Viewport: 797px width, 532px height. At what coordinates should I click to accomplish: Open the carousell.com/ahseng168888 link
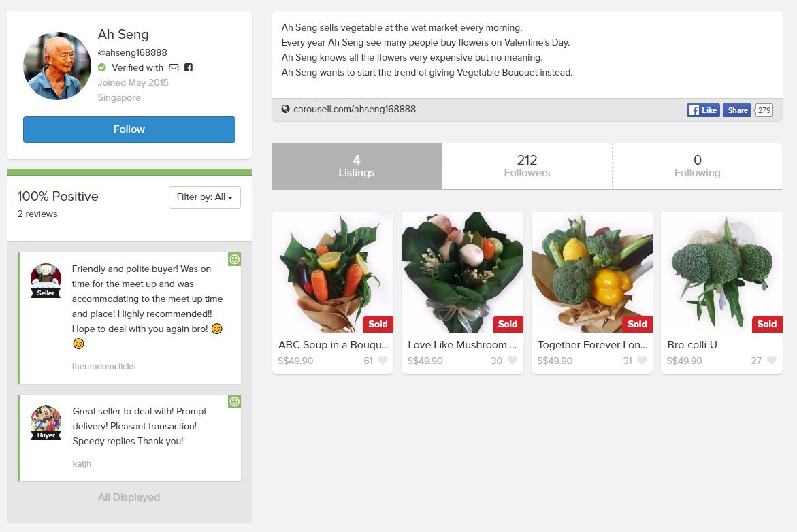click(x=355, y=109)
